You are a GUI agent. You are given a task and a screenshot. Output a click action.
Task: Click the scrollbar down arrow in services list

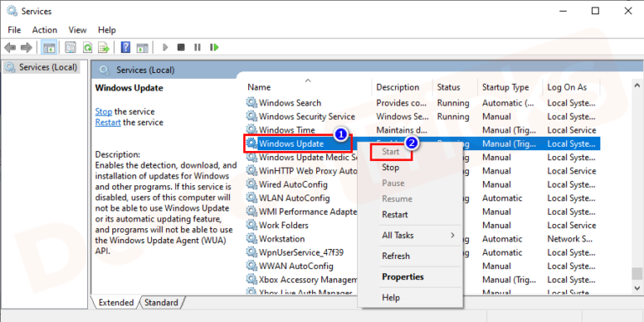pyautogui.click(x=637, y=288)
